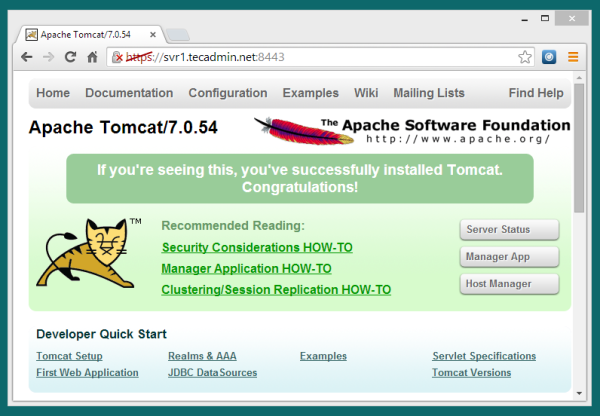This screenshot has height=416, width=600.
Task: Reload the page with the refresh icon
Action: 71,57
